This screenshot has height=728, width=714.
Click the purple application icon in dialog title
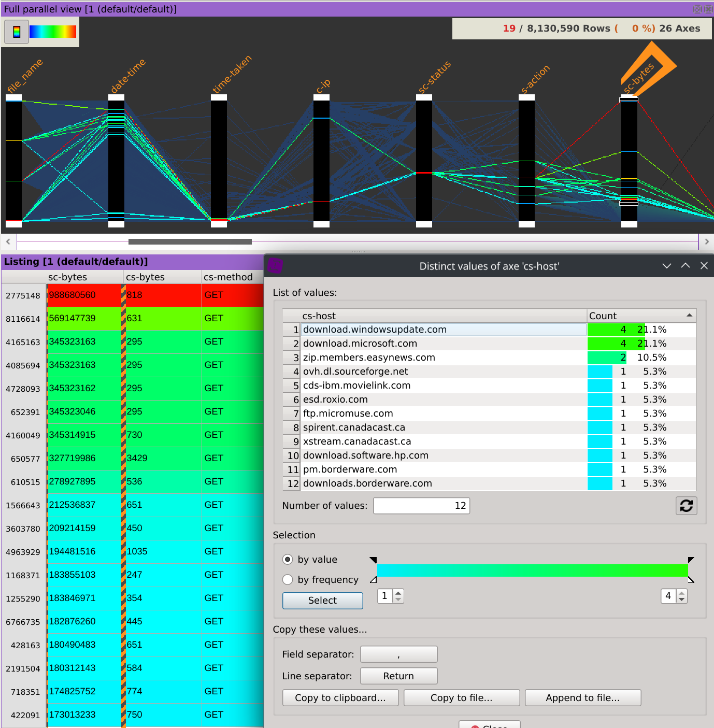275,266
